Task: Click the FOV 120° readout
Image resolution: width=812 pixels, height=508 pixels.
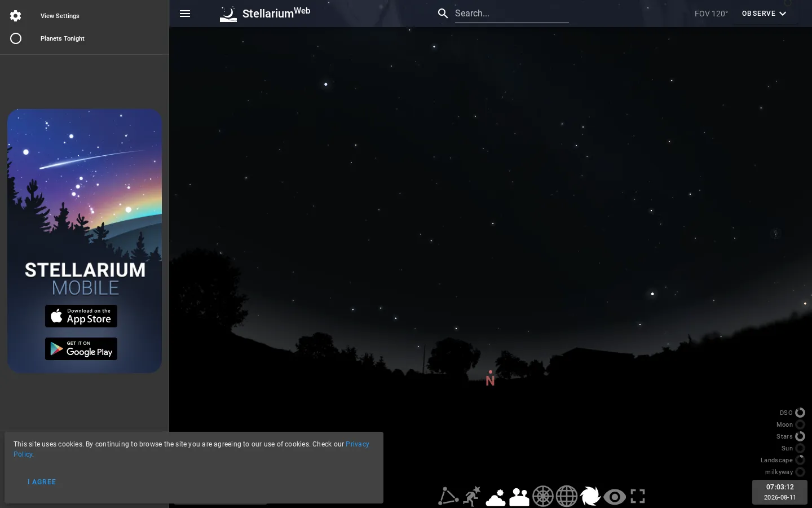Action: point(711,14)
